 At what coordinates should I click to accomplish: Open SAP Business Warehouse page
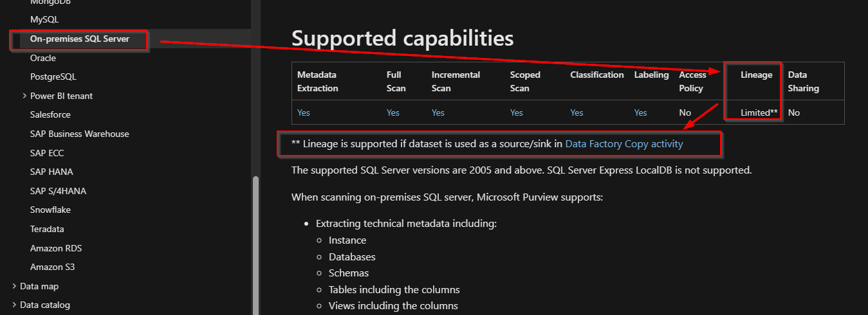(80, 134)
